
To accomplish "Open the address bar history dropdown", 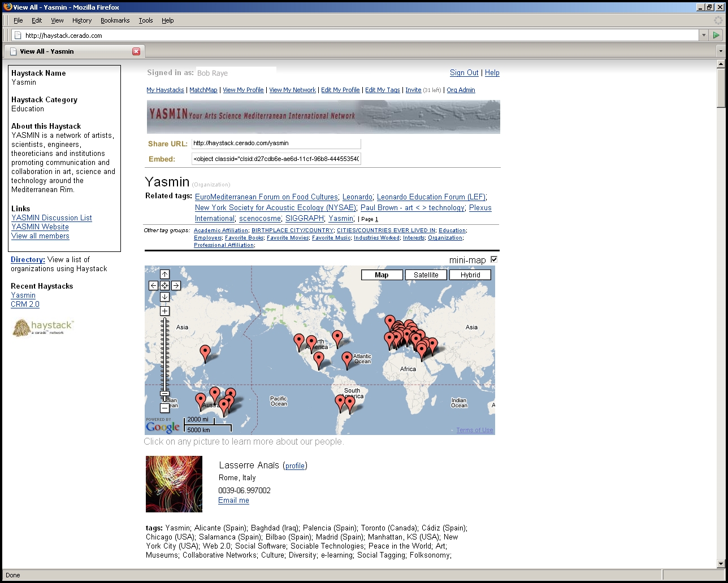I will click(x=704, y=35).
